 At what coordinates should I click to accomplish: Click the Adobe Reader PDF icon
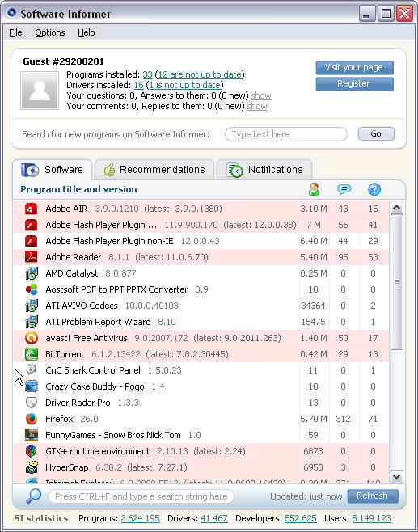[32, 257]
